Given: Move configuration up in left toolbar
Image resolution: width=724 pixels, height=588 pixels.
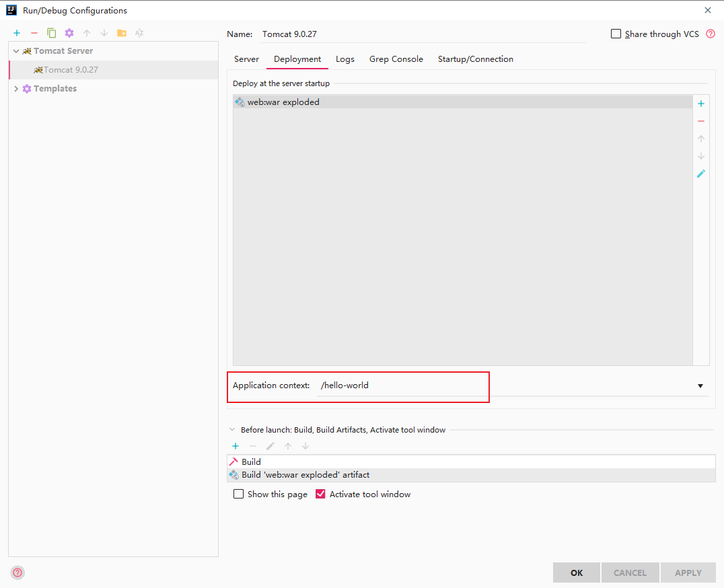Looking at the screenshot, I should (x=87, y=33).
